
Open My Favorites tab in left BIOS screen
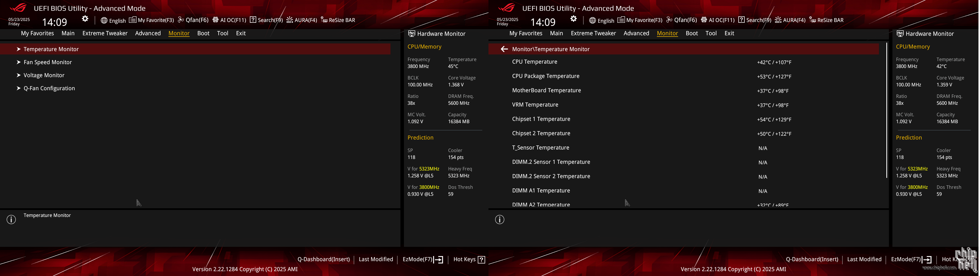point(37,33)
